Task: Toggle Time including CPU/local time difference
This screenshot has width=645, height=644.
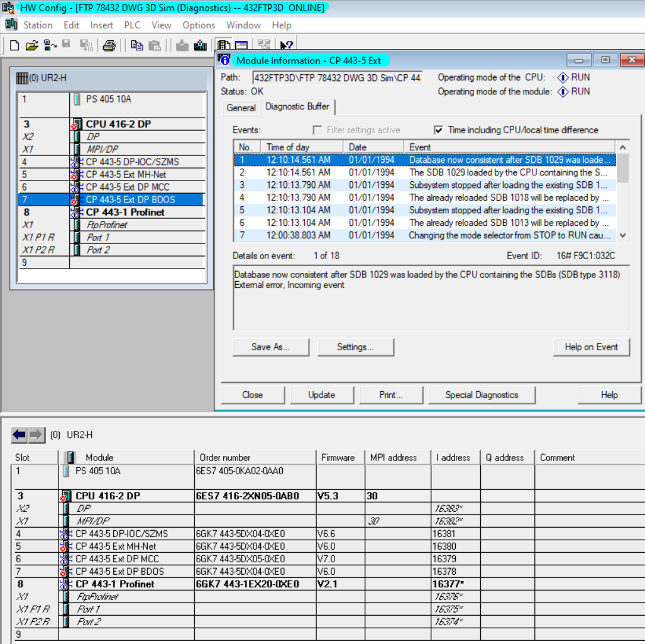Action: click(438, 130)
